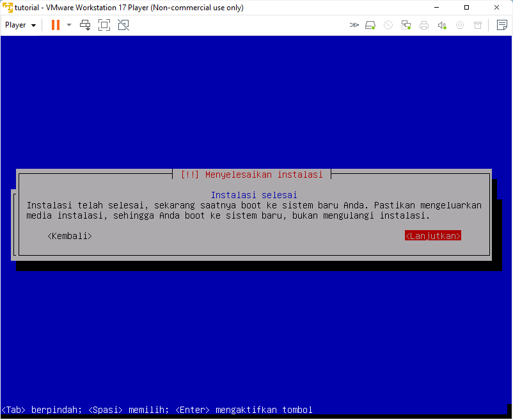Screen dimensions: 513x420
Task: Maximize the VMware Player window
Action: (466, 7)
